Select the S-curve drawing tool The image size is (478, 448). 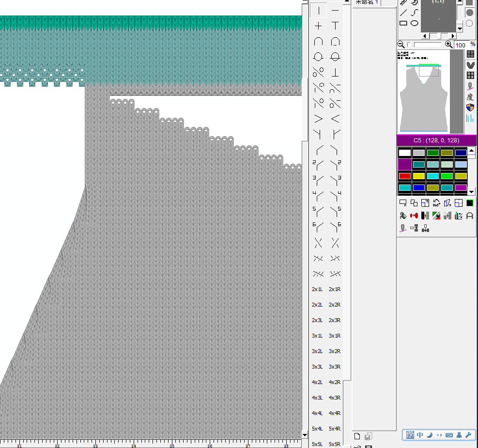[414, 13]
